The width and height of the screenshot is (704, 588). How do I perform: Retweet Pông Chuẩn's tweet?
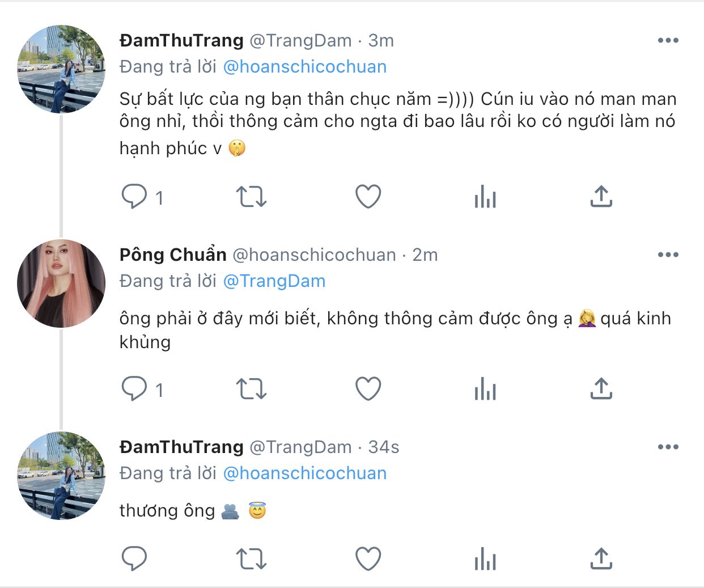(251, 389)
